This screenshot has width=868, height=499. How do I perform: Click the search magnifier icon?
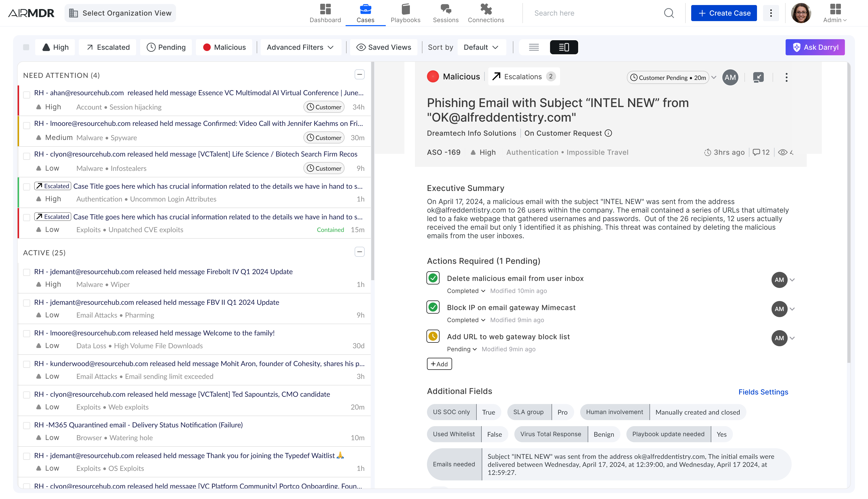669,13
